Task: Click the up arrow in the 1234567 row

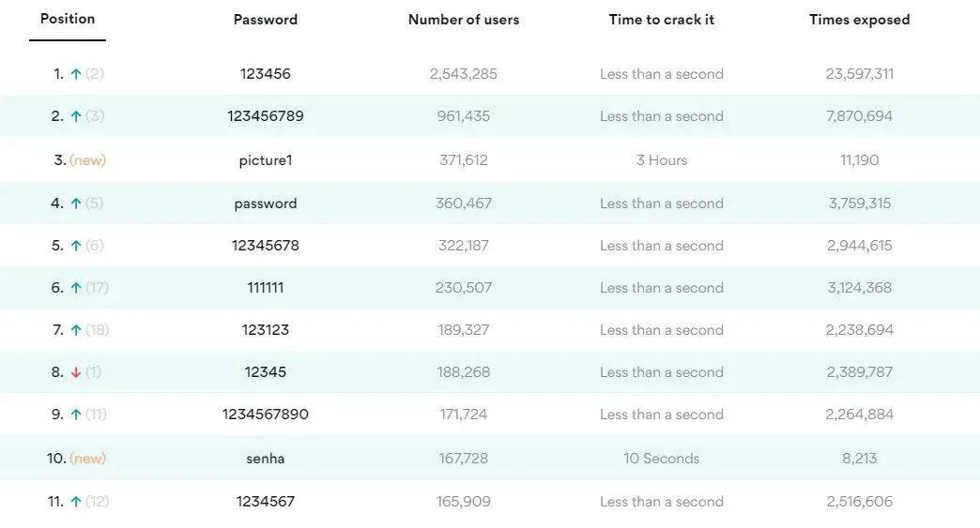Action: pos(76,502)
